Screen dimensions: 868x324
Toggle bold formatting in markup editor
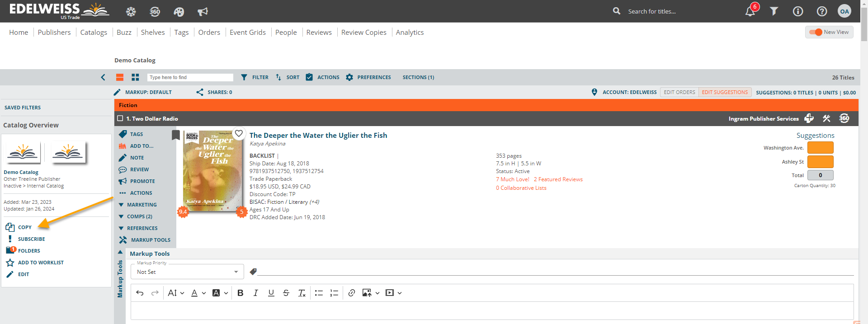click(x=241, y=293)
